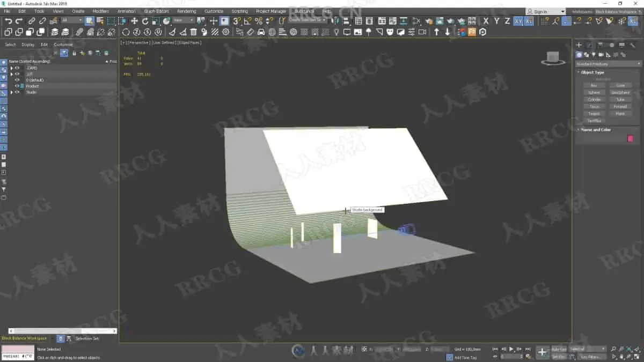Open the Create tab plus icon in command panel
This screenshot has width=644, height=362.
(579, 45)
